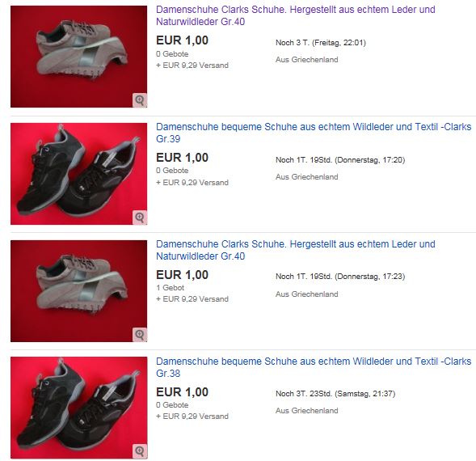The image size is (476, 461).
Task: Click EUR 9,29 Versand in Gr.38 listing
Action: 192,416
